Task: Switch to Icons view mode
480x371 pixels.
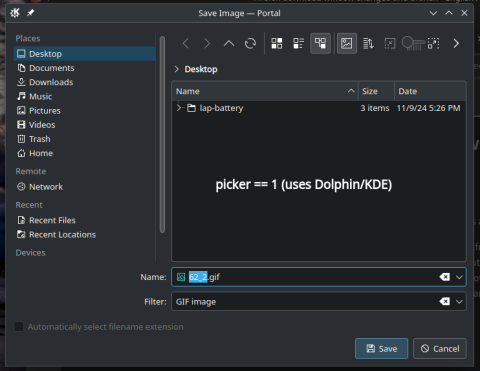Action: point(277,43)
